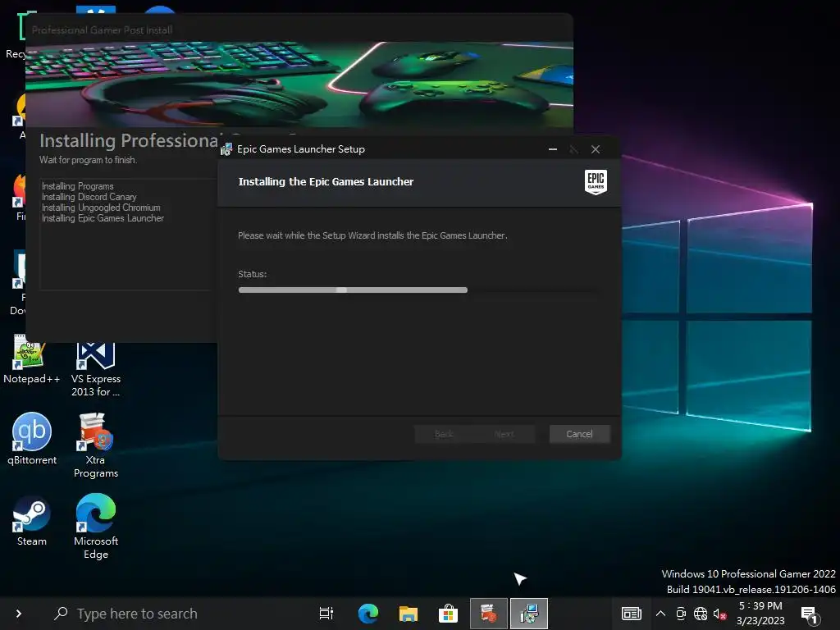The image size is (840, 630).
Task: Open File Explorer from the taskbar
Action: 409,614
